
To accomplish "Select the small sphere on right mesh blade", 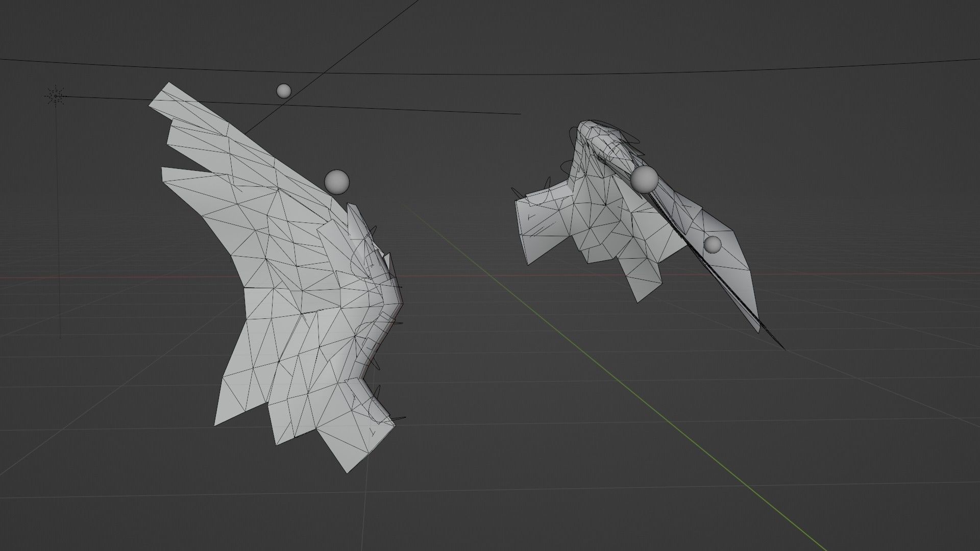I will (x=713, y=244).
